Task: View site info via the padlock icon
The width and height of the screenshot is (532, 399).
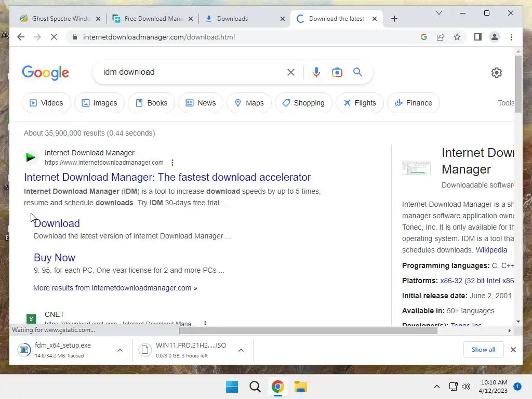Action: coord(75,37)
